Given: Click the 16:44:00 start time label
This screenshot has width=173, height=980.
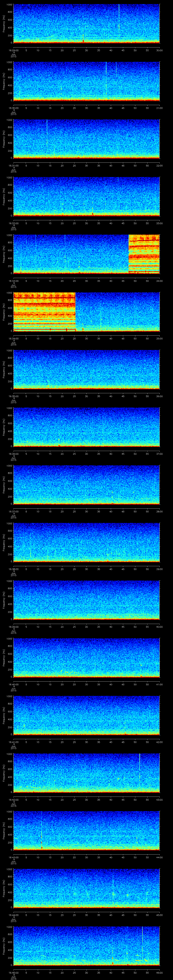Looking at the screenshot, I should (13, 915).
